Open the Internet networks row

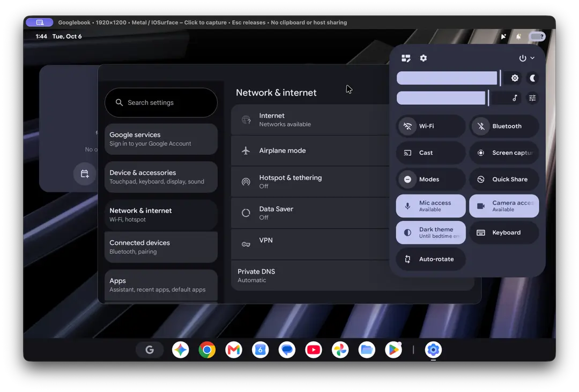pos(310,120)
